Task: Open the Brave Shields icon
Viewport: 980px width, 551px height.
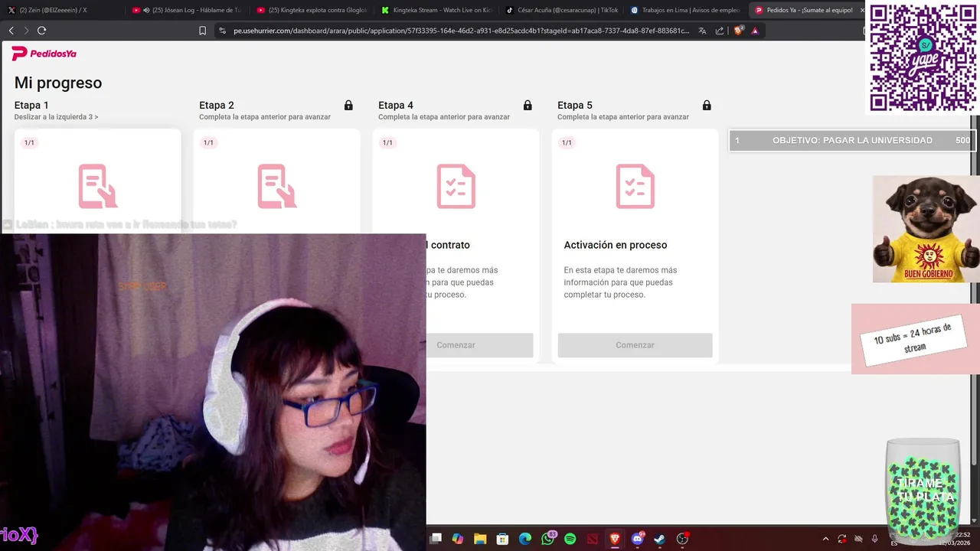Action: pos(739,31)
